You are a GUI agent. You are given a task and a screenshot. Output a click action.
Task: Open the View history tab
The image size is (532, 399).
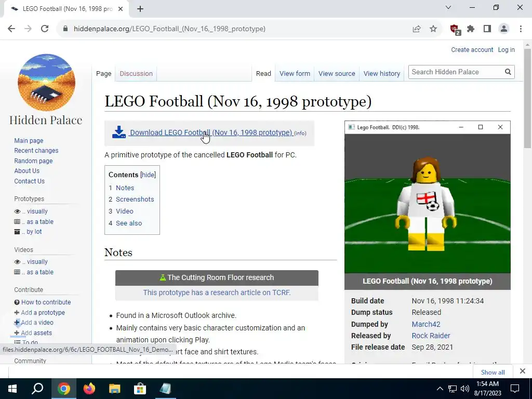382,74
